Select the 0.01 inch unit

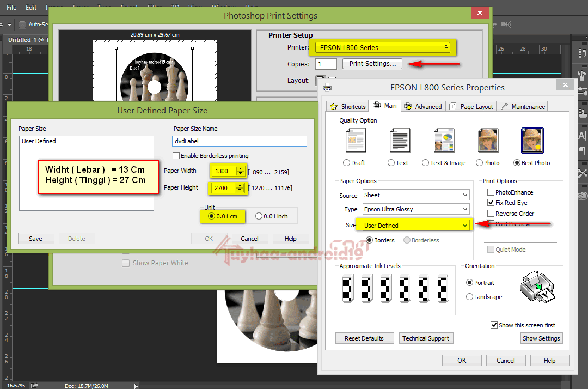tap(259, 216)
